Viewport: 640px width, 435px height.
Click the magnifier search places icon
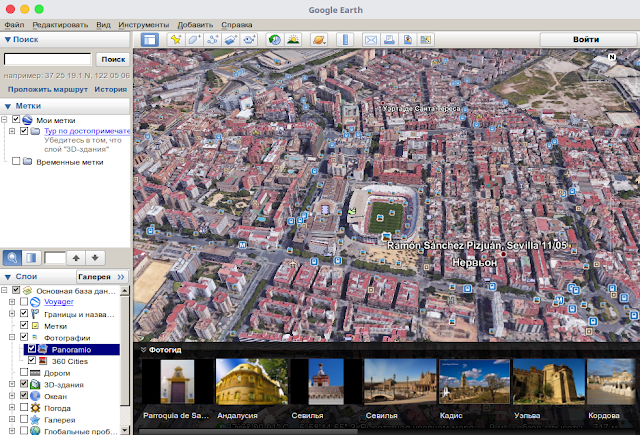[12, 258]
